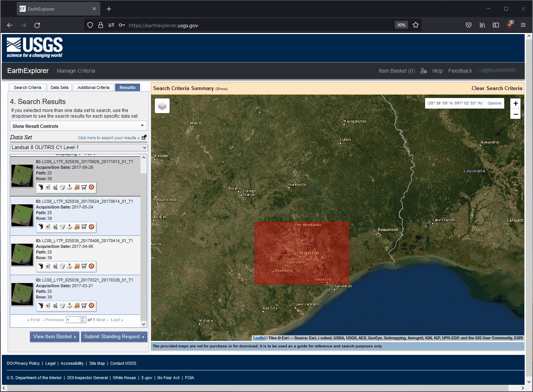Click Submit Standing Request button
The width and height of the screenshot is (533, 392).
point(114,336)
